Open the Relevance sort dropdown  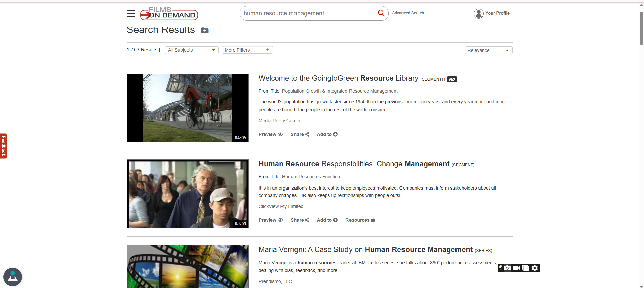(488, 50)
